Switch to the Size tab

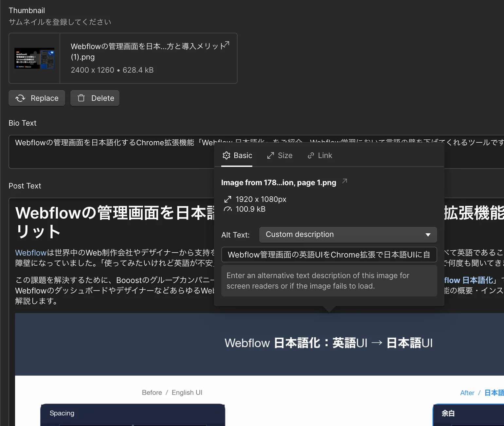tap(279, 155)
